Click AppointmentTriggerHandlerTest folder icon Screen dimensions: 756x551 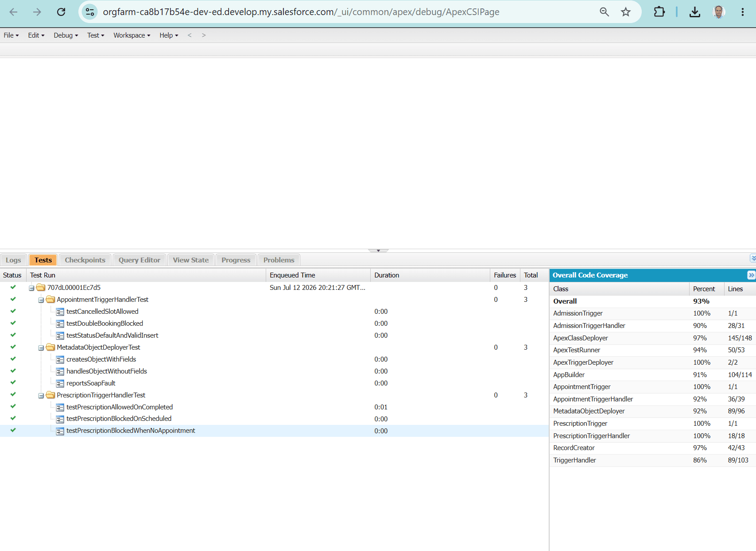pyautogui.click(x=50, y=300)
